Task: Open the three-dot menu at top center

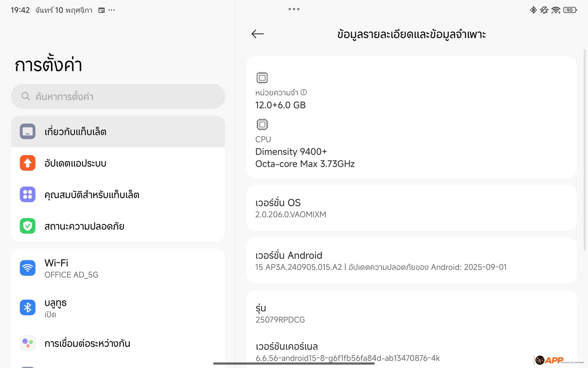Action: click(294, 9)
